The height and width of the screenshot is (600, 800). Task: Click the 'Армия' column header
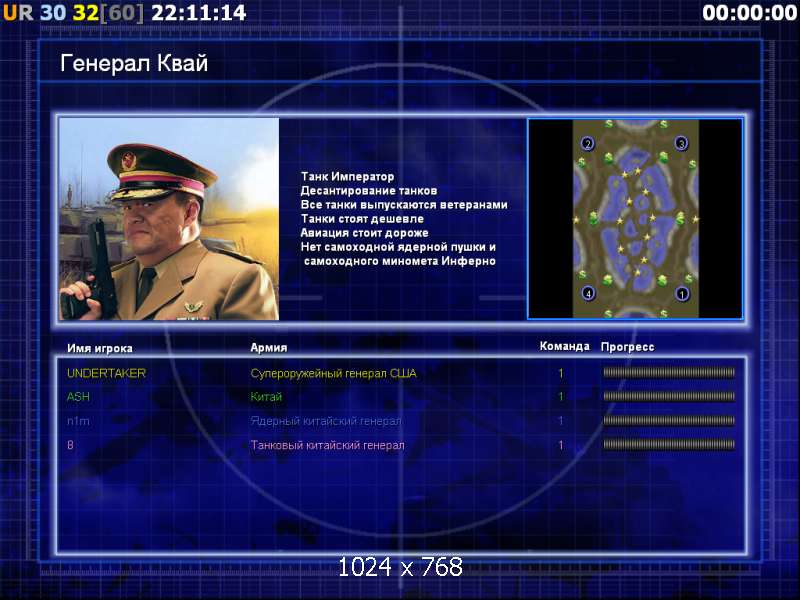268,347
